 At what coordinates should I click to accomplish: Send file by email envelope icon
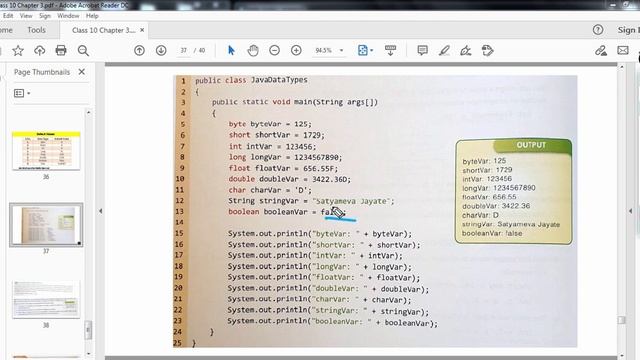tap(623, 51)
